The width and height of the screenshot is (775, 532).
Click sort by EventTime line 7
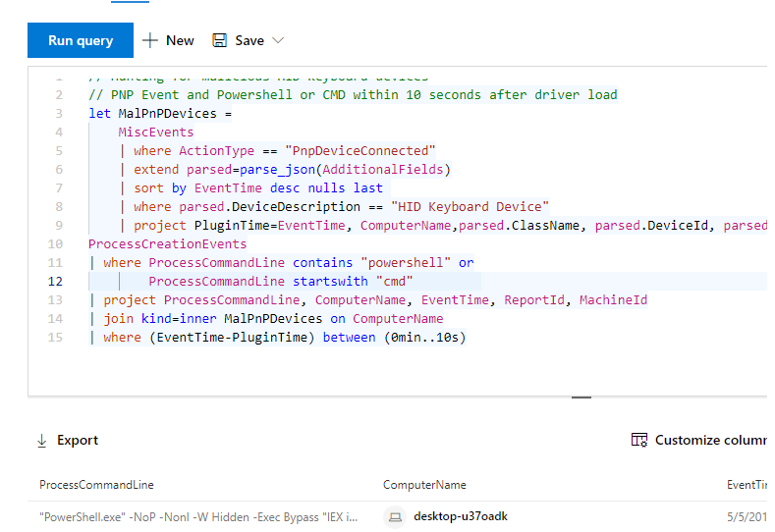[x=258, y=188]
